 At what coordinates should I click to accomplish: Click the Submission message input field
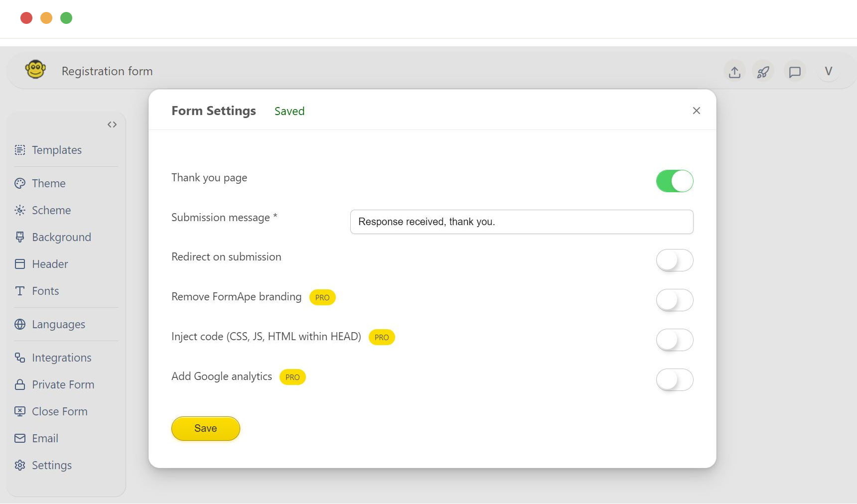(522, 222)
